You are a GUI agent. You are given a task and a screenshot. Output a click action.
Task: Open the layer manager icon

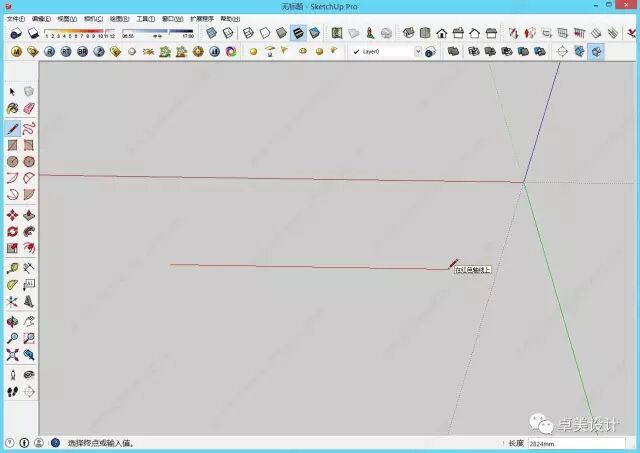tap(431, 51)
